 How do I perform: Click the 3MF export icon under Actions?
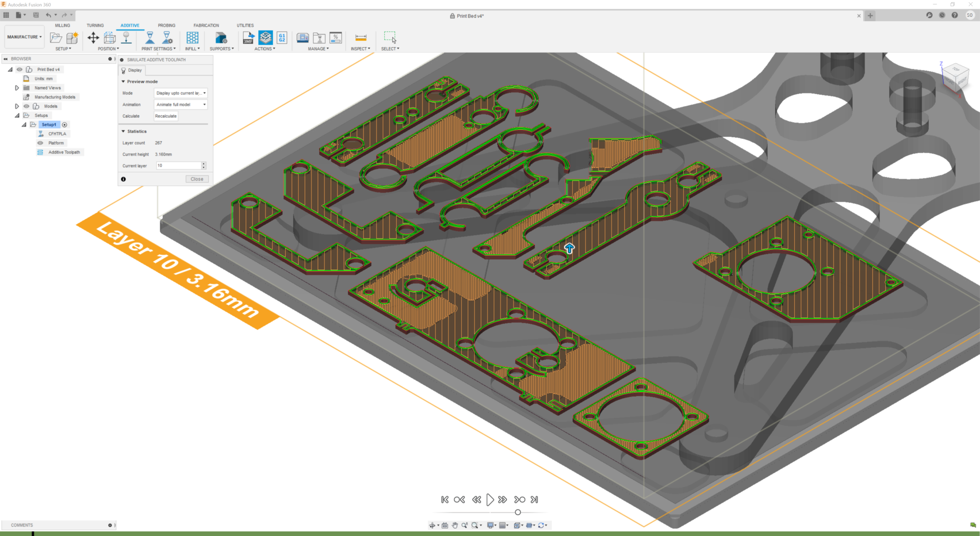tap(248, 37)
